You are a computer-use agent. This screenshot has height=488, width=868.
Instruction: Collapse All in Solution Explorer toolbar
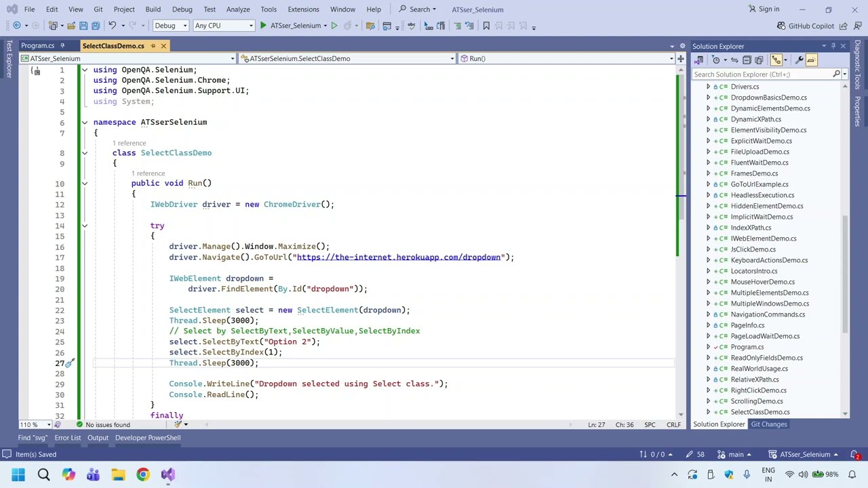(x=747, y=60)
